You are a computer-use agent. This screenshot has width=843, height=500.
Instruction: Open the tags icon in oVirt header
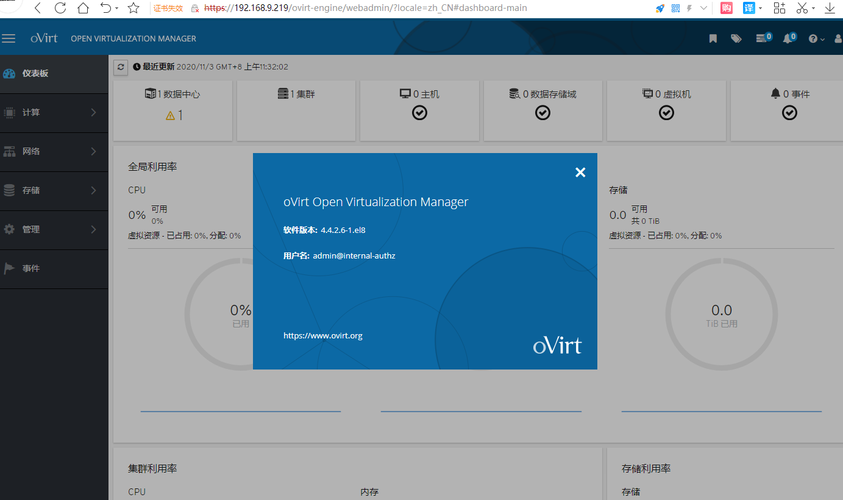(736, 39)
